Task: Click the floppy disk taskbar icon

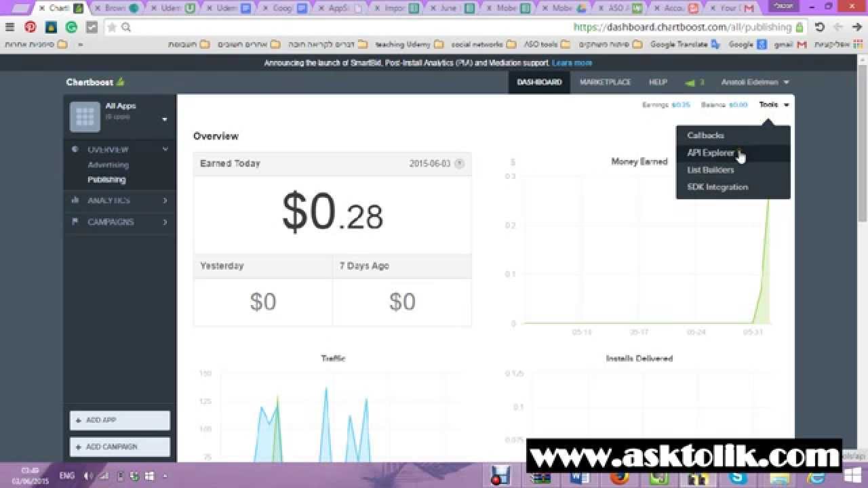Action: tap(500, 476)
